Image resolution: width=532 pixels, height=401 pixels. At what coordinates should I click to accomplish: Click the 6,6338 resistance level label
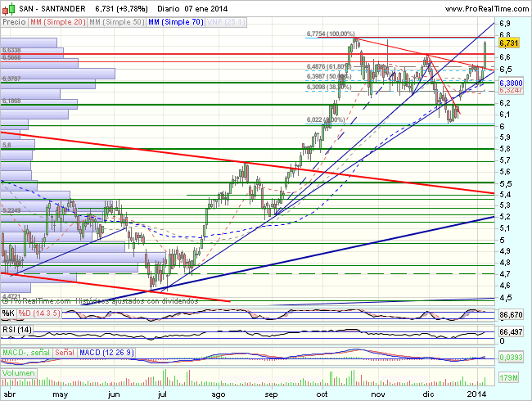11,51
